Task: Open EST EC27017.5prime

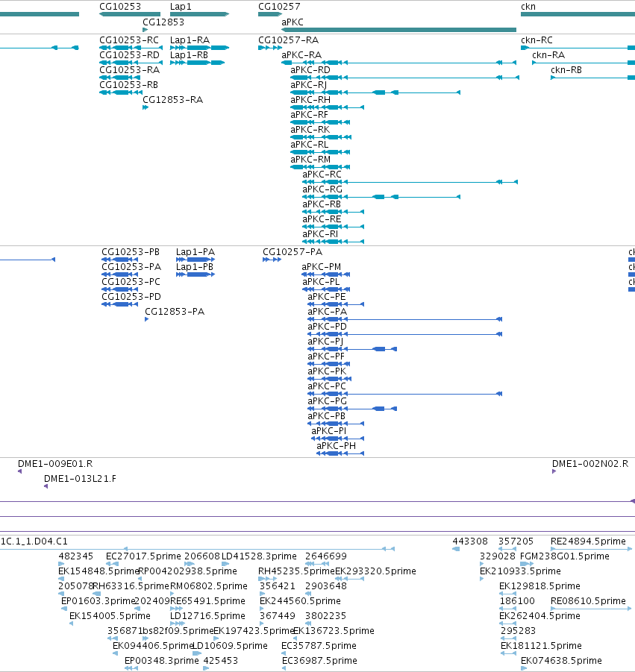Action: pos(113,564)
